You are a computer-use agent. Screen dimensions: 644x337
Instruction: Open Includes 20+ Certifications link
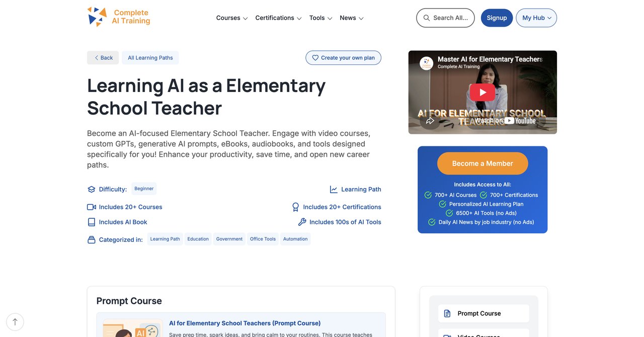click(342, 207)
